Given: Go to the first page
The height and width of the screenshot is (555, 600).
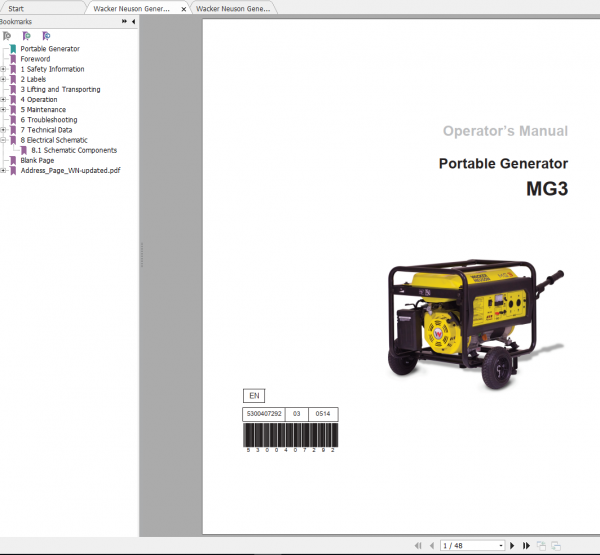Looking at the screenshot, I should coord(418,545).
